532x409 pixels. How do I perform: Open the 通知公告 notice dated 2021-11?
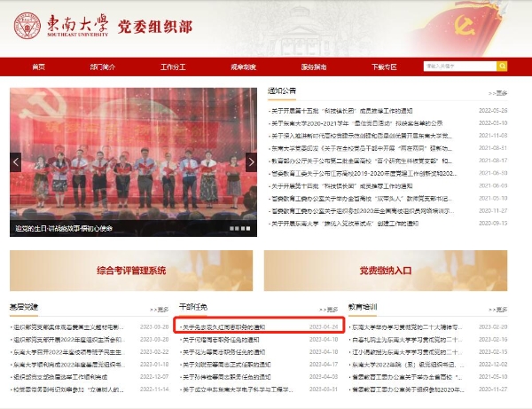click(362, 136)
